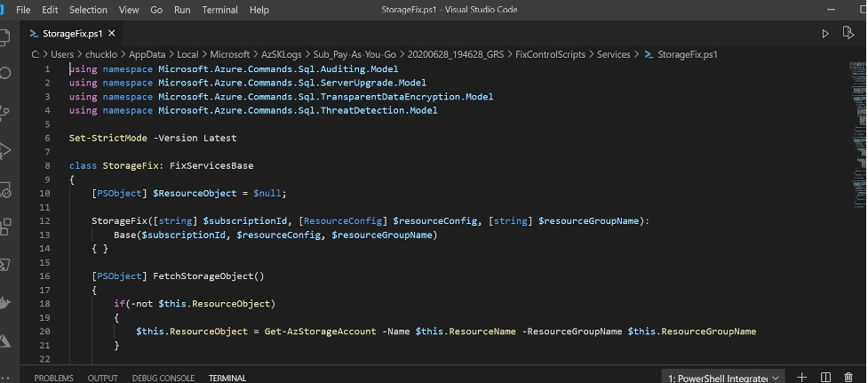Screen dimensions: 868x383
Task: Switch to the TERMINAL panel tab
Action: coord(227,378)
